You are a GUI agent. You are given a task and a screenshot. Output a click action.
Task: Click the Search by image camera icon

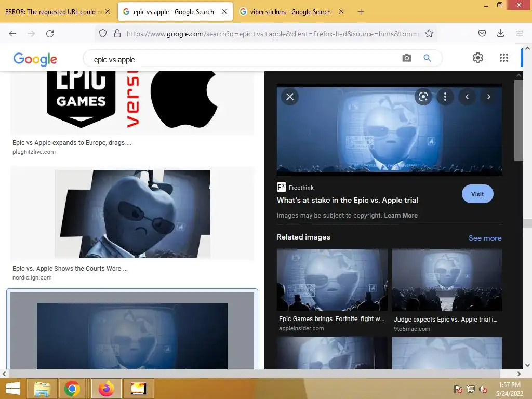pos(406,58)
